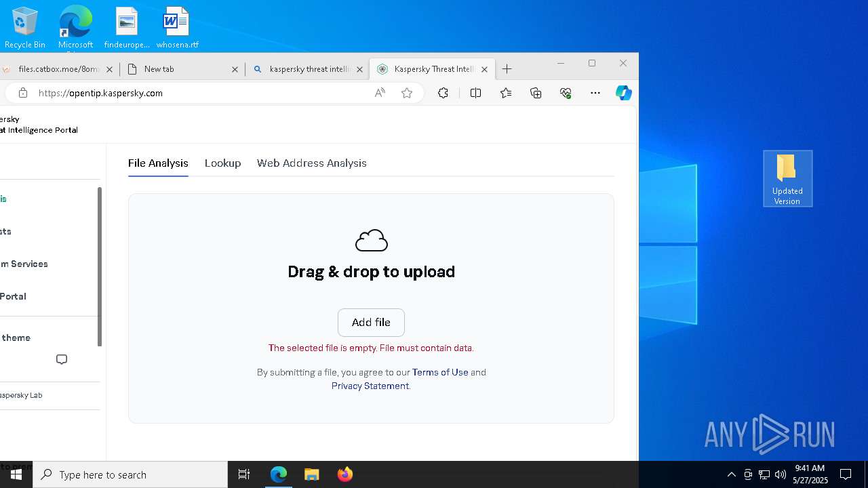868x488 pixels.
Task: Open the Terms of Use link
Action: click(440, 372)
